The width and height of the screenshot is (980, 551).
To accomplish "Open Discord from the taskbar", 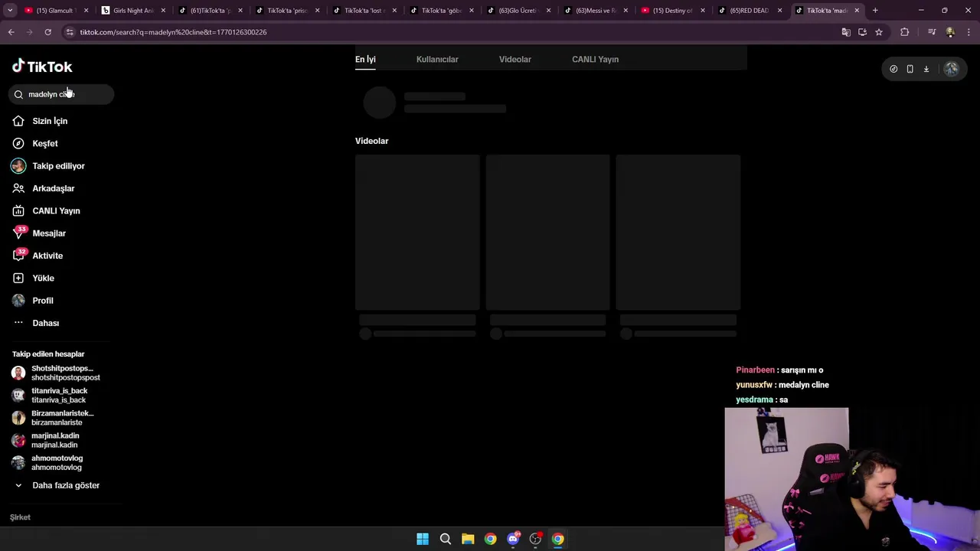I will (513, 539).
